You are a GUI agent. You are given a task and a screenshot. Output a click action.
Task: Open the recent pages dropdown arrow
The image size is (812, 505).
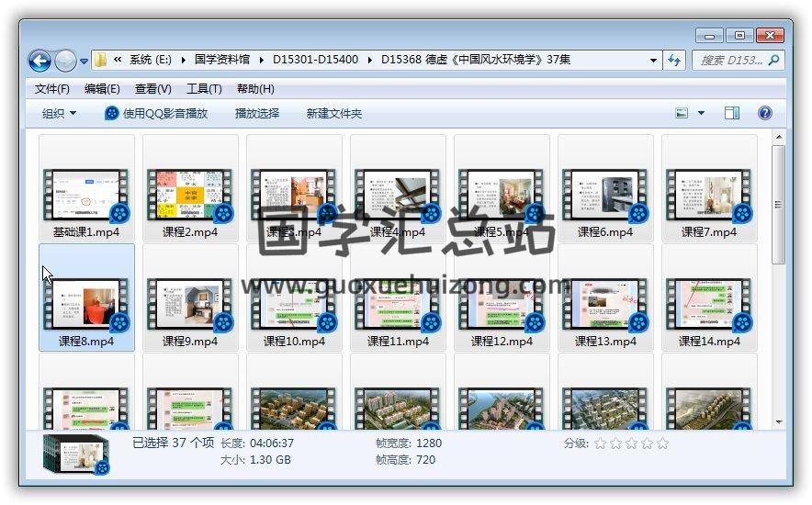[85, 62]
